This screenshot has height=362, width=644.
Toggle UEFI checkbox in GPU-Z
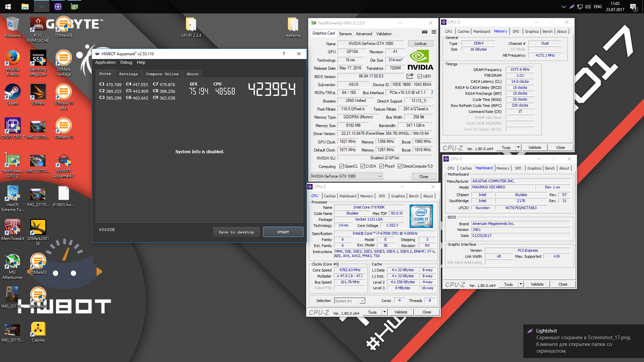(420, 76)
